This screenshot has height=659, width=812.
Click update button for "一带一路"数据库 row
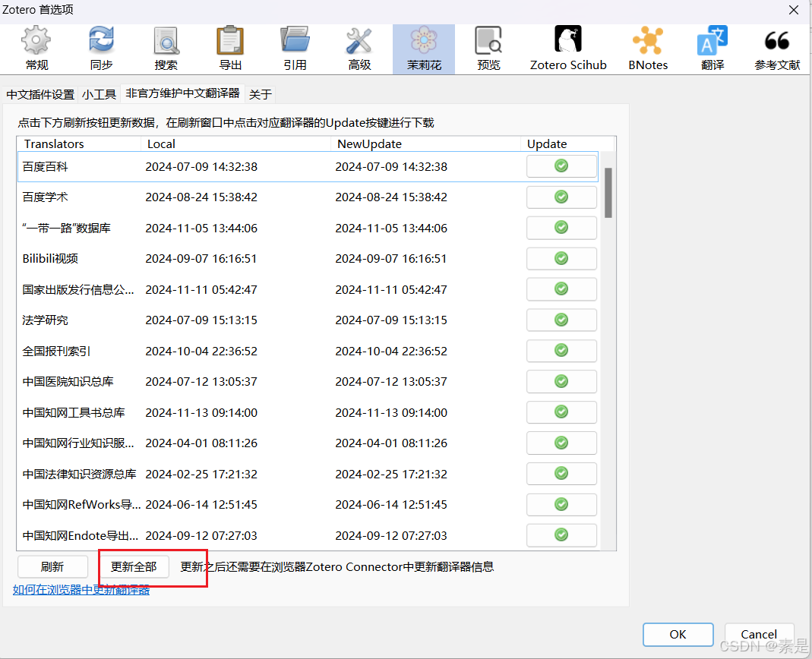point(561,228)
